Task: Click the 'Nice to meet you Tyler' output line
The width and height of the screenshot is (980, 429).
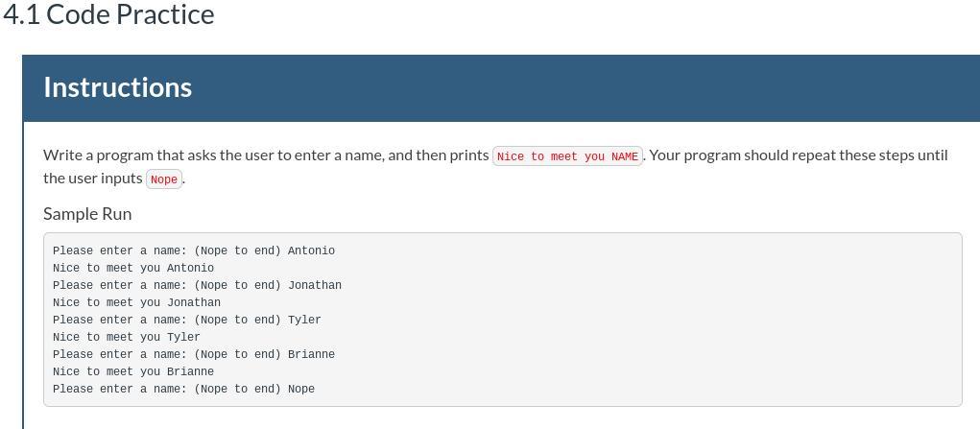Action: coord(127,337)
